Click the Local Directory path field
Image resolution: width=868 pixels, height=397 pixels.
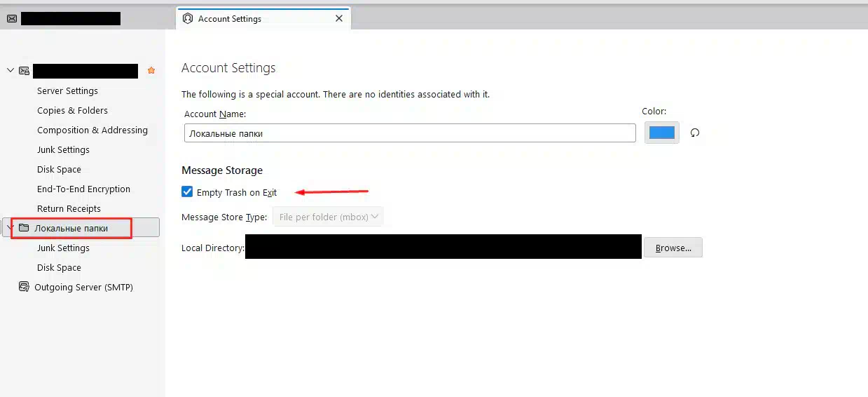(443, 247)
